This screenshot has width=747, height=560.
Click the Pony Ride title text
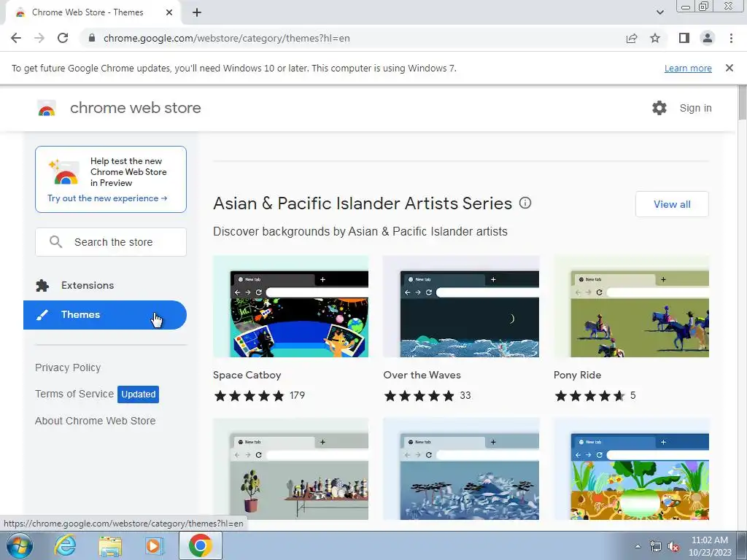(x=578, y=375)
